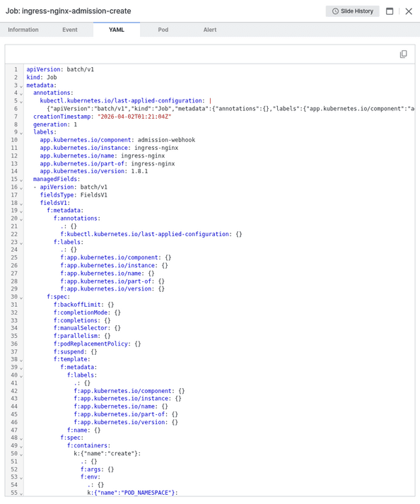
Task: Fold the managedFields block at line 15
Action: [x=21, y=180]
